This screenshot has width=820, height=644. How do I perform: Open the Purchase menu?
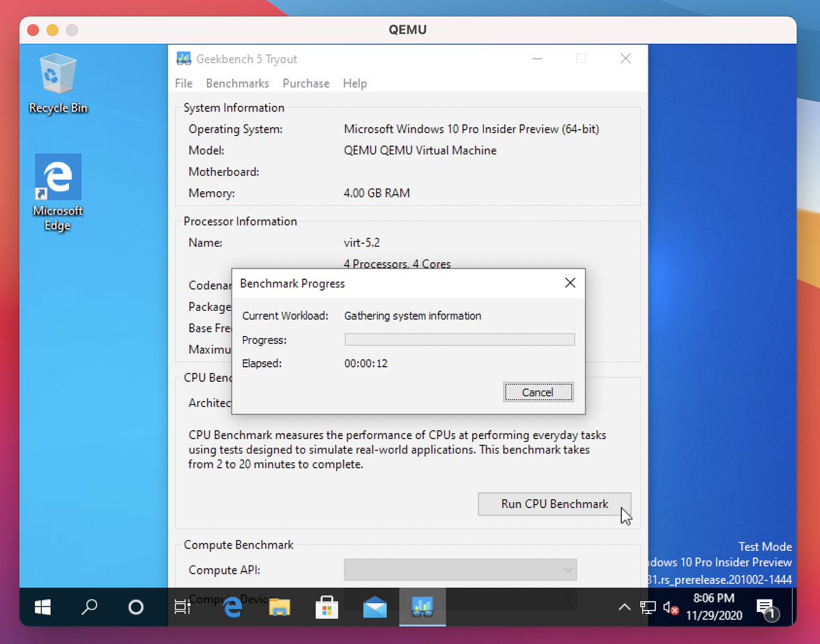click(x=306, y=83)
